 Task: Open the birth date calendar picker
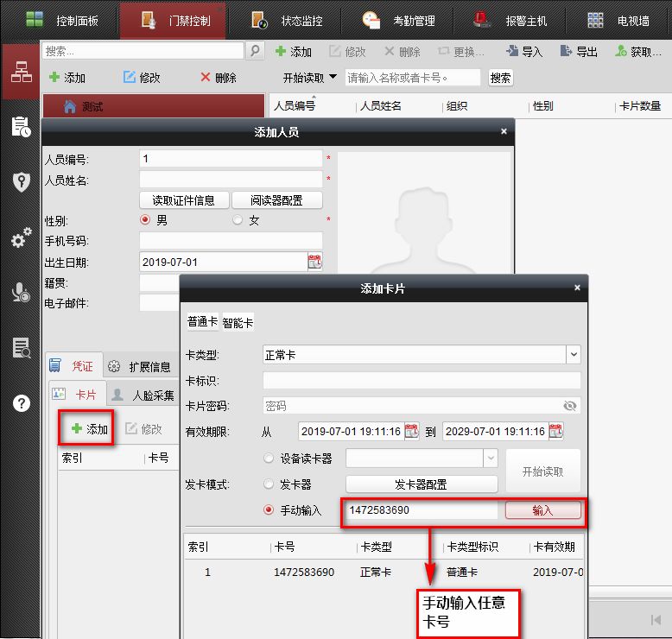[x=314, y=262]
